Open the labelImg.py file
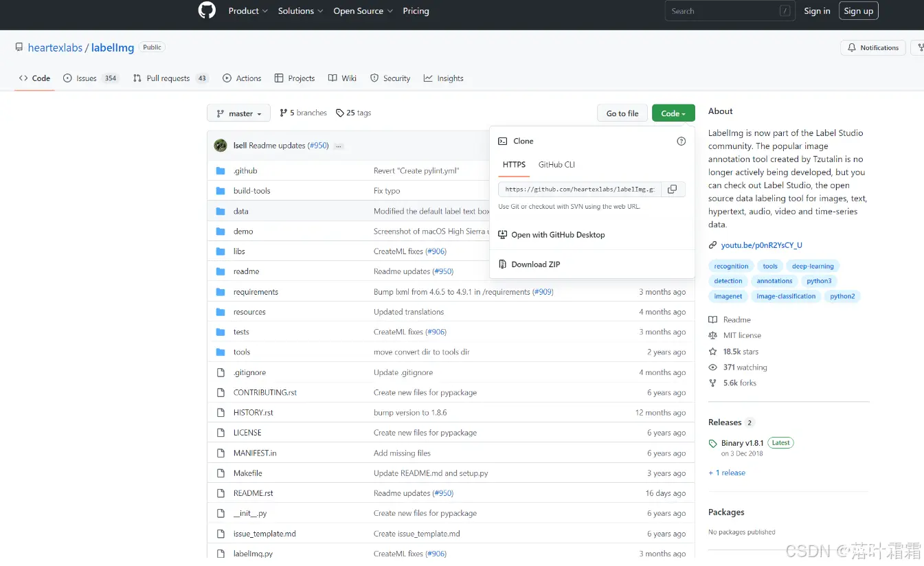This screenshot has height=566, width=924. (253, 554)
